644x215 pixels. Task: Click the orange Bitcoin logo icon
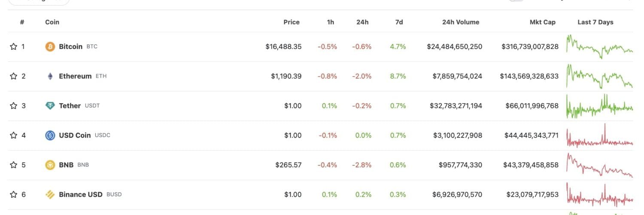coord(50,46)
